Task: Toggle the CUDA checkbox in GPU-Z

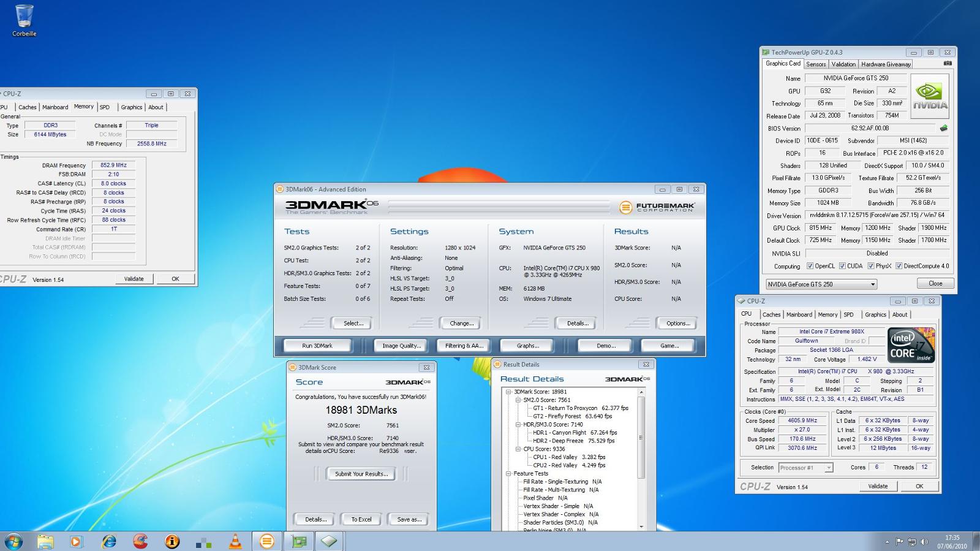Action: pos(842,266)
